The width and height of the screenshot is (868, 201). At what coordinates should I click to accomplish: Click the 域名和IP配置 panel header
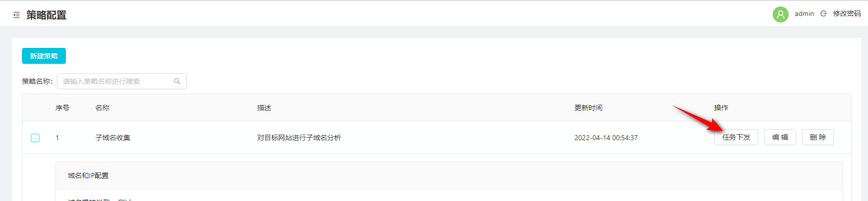point(449,176)
